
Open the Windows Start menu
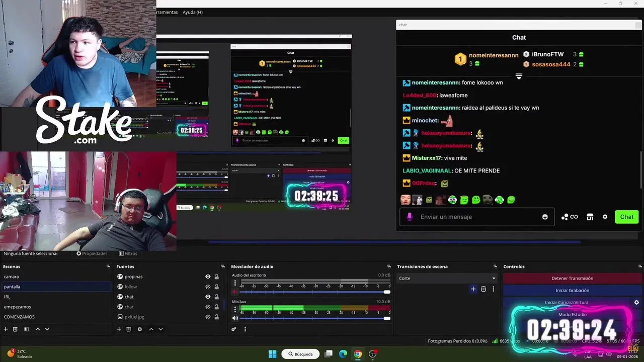(272, 354)
